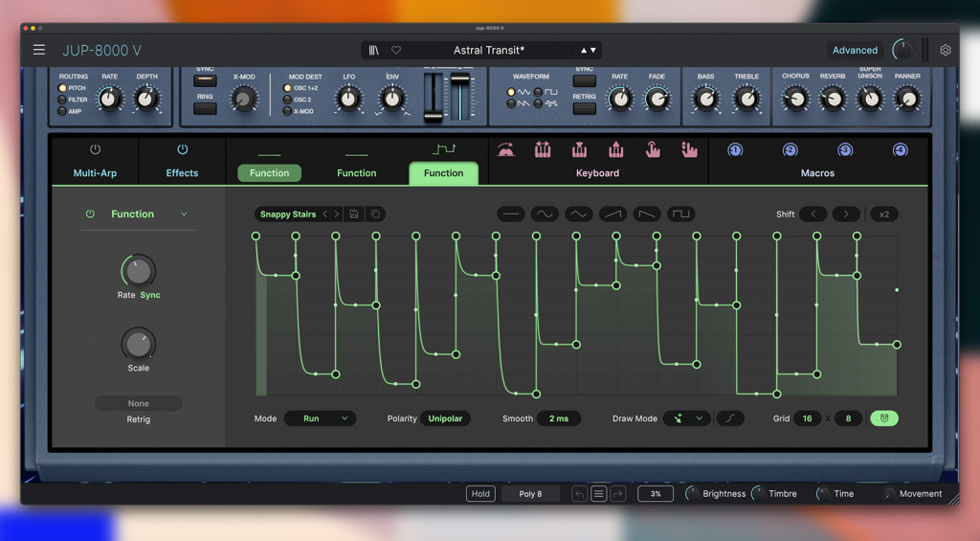Shift function right

846,214
